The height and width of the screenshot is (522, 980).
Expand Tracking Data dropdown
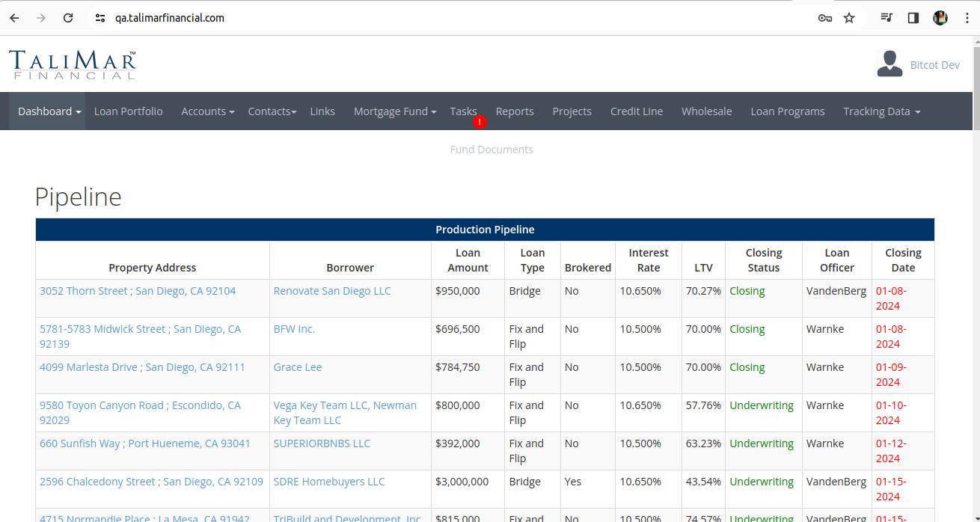881,111
